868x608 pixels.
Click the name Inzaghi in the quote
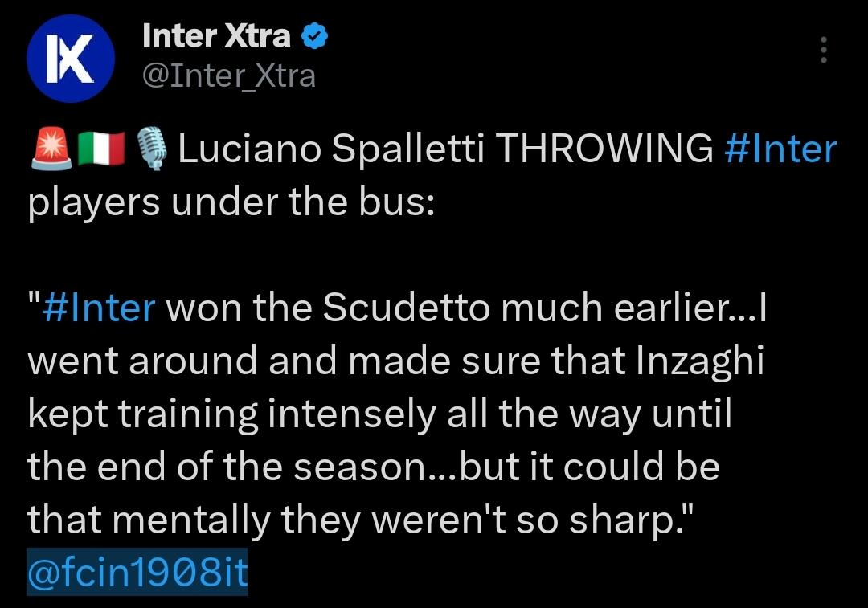click(x=699, y=362)
